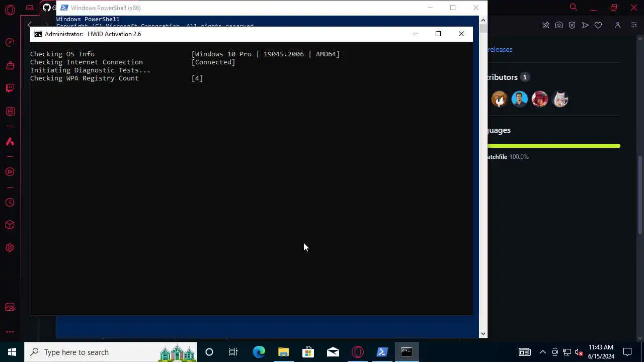Switch to PowerShell on the taskbar
The height and width of the screenshot is (362, 644).
coord(382,352)
